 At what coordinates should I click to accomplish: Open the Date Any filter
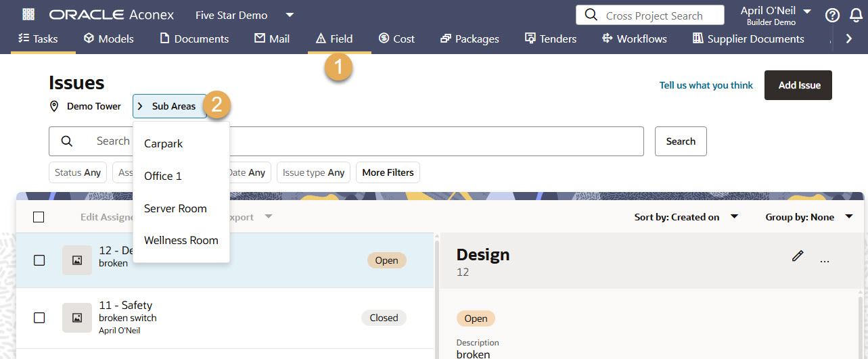point(248,172)
